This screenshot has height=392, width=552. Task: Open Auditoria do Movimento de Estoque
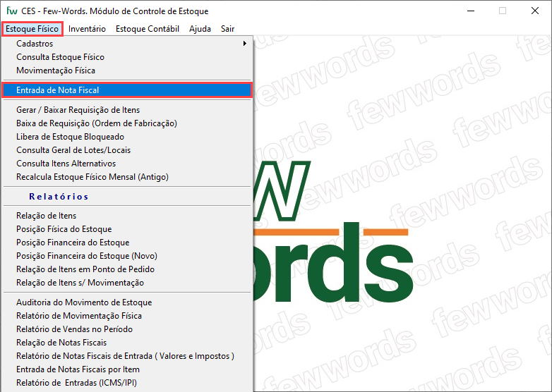tap(127, 302)
